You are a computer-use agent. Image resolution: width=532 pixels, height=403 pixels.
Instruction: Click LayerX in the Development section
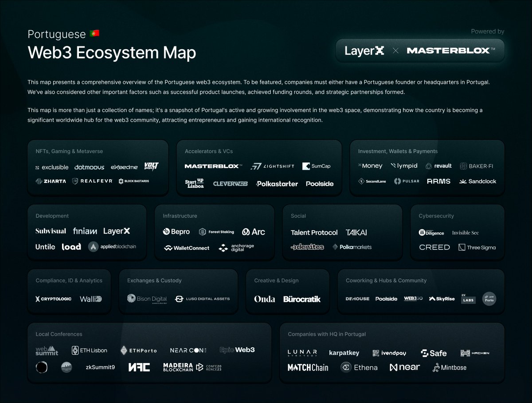[117, 231]
